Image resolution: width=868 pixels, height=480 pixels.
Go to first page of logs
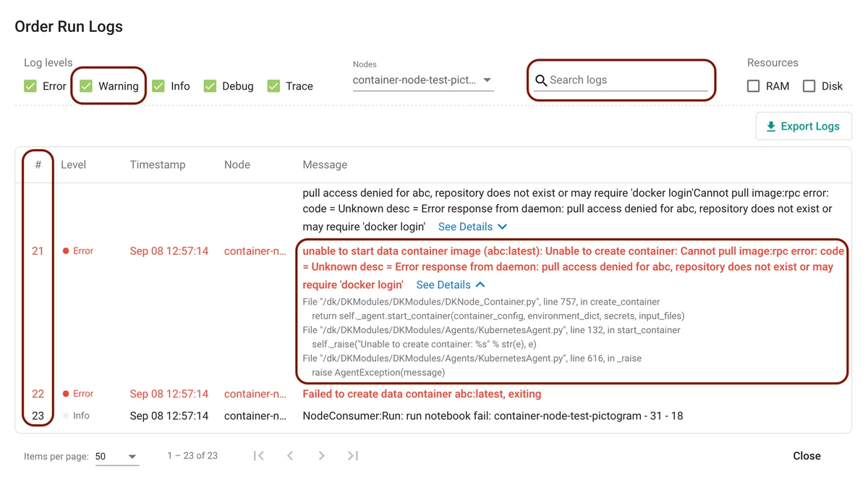click(259, 455)
